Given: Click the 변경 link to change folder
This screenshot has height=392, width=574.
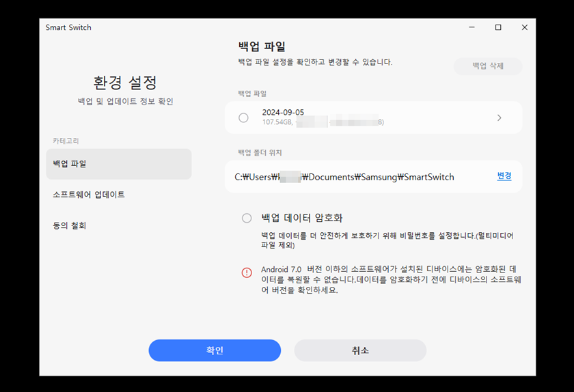Looking at the screenshot, I should coord(504,176).
